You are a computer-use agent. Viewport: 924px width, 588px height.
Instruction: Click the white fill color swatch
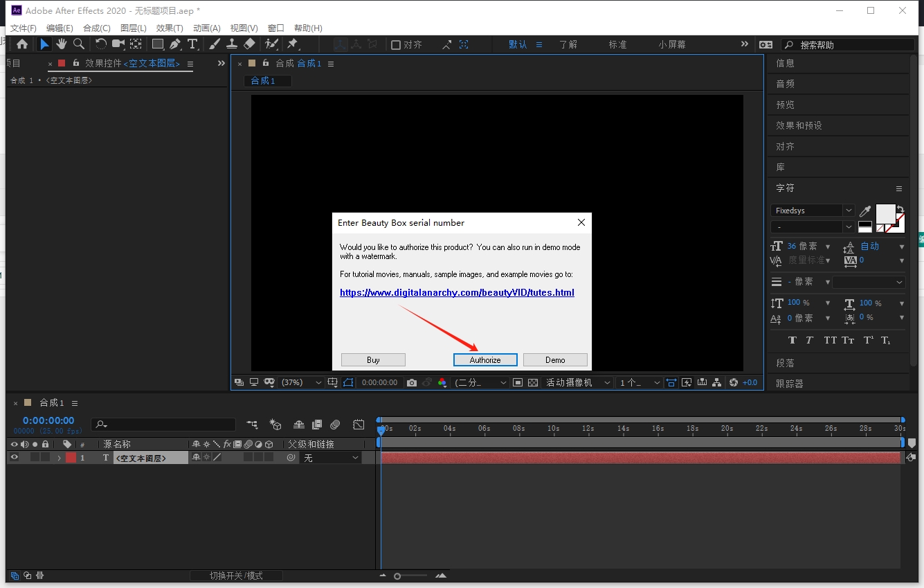885,213
